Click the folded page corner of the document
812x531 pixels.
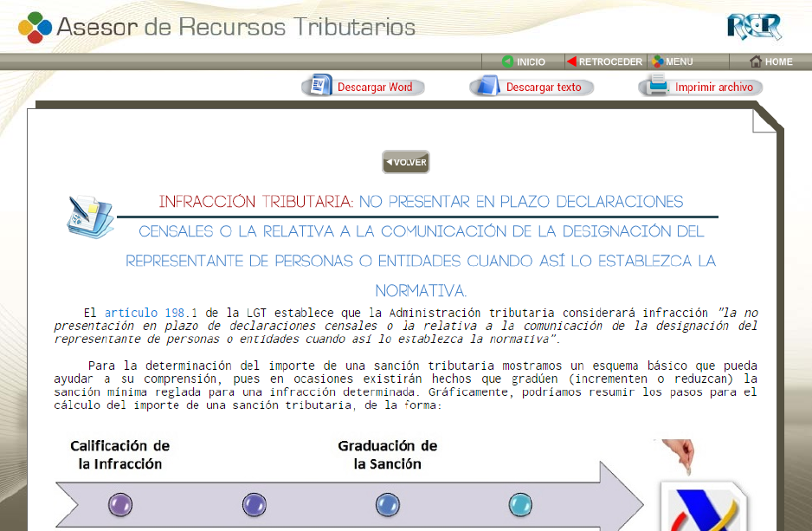click(764, 120)
